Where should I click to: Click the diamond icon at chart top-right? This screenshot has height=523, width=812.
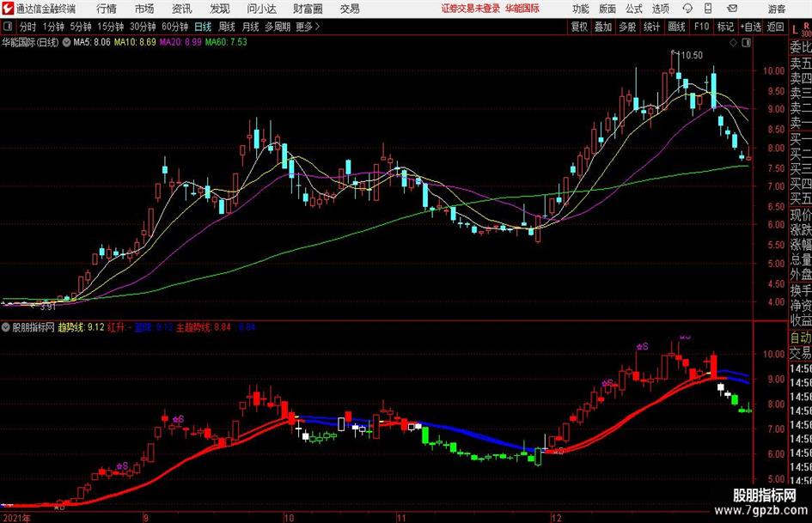pyautogui.click(x=733, y=43)
